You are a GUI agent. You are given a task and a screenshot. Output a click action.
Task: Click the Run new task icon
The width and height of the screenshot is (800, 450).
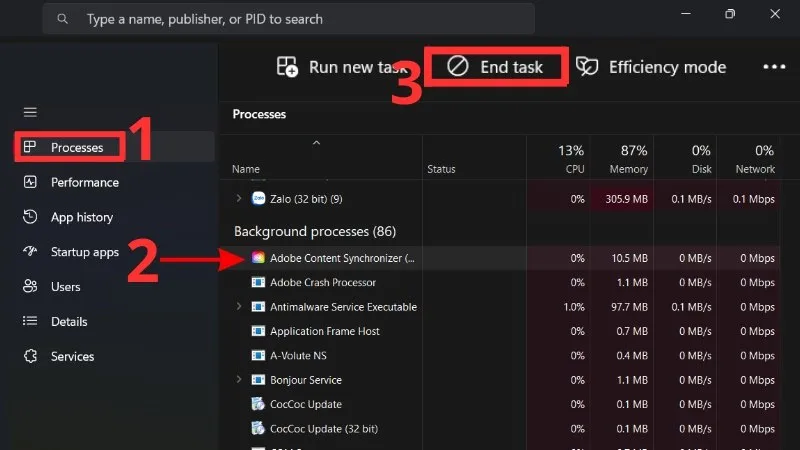coord(287,67)
